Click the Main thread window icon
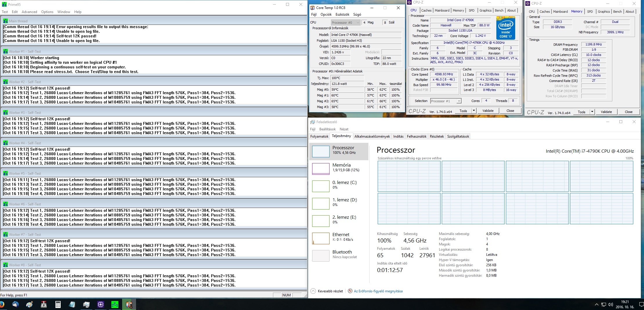The width and height of the screenshot is (644, 310). click(5, 21)
